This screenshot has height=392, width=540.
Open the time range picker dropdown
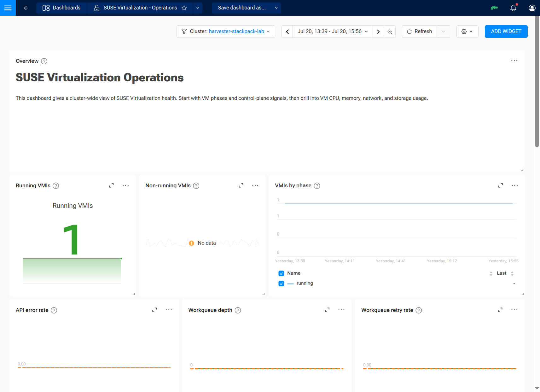[x=333, y=32]
